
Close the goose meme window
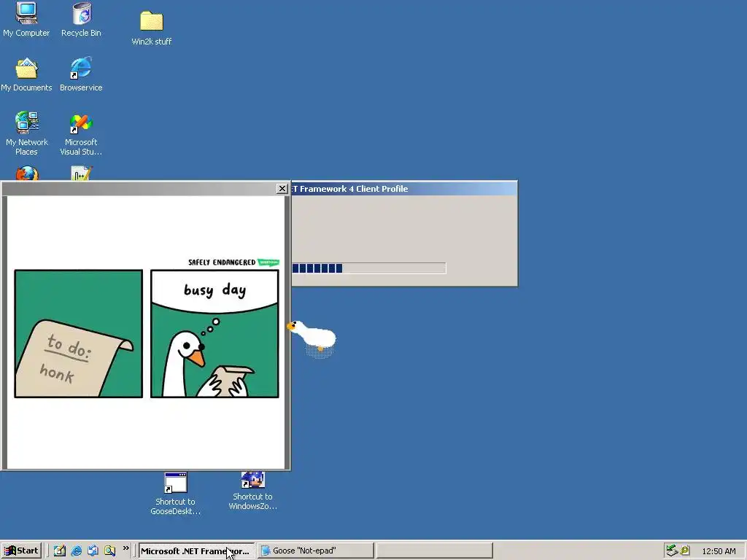(x=282, y=189)
